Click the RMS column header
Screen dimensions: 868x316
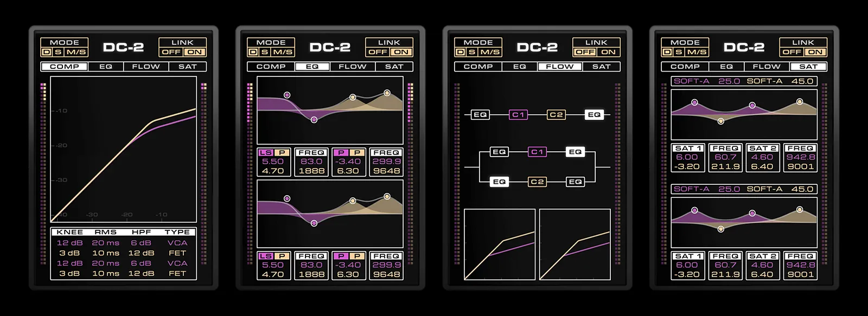click(x=106, y=232)
